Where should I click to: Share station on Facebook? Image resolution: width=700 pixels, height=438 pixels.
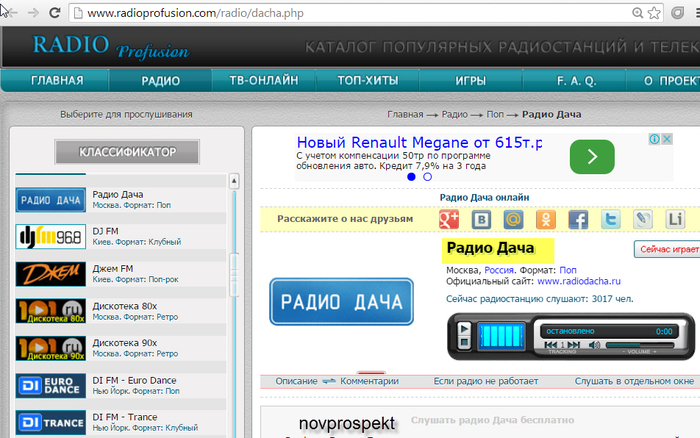[578, 219]
